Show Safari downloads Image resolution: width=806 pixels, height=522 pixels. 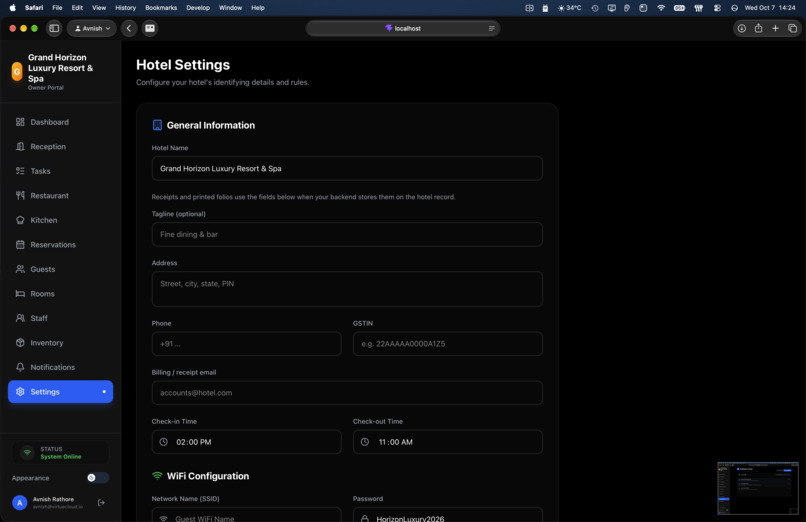tap(742, 28)
